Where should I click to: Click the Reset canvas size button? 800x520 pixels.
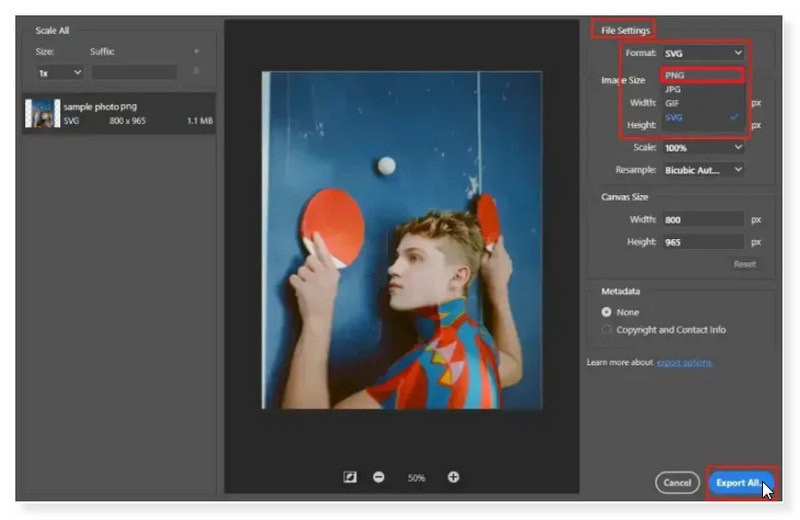point(744,264)
